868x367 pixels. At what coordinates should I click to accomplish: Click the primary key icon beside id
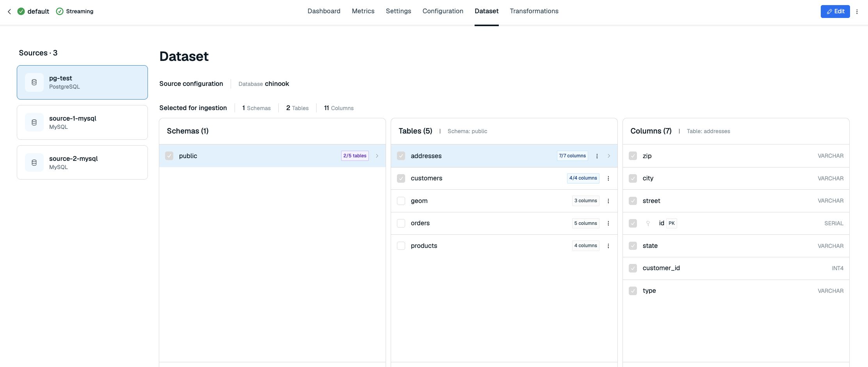tap(648, 223)
